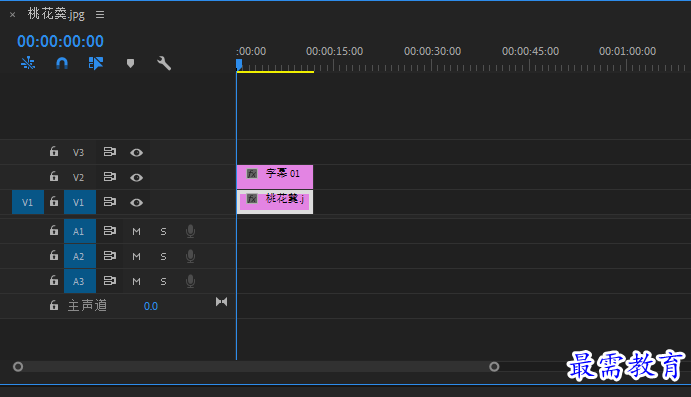Viewport: 691px width, 397px height.
Task: Click right handle of zoom scrollbar
Action: pyautogui.click(x=494, y=367)
